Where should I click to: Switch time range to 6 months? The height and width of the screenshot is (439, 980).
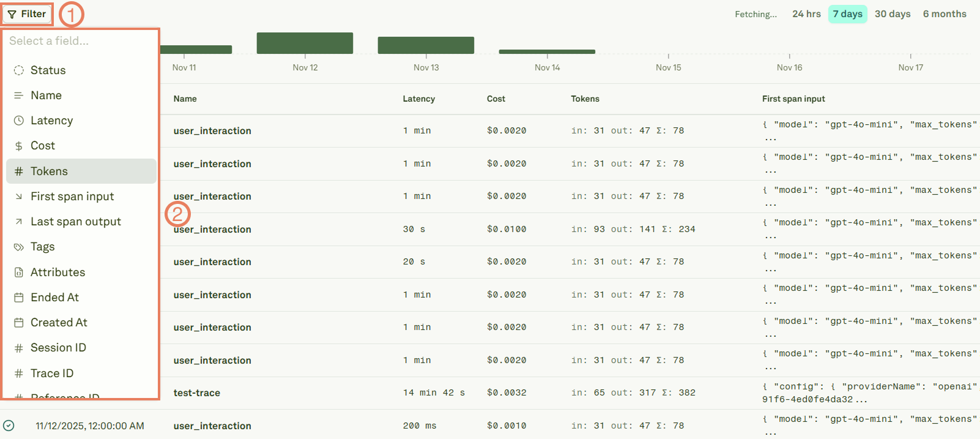(x=945, y=14)
